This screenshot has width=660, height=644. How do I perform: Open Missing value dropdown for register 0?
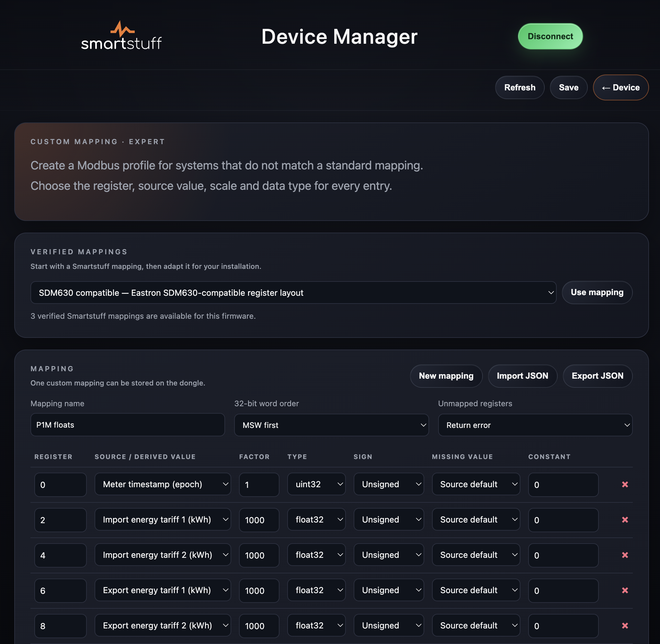(x=476, y=484)
